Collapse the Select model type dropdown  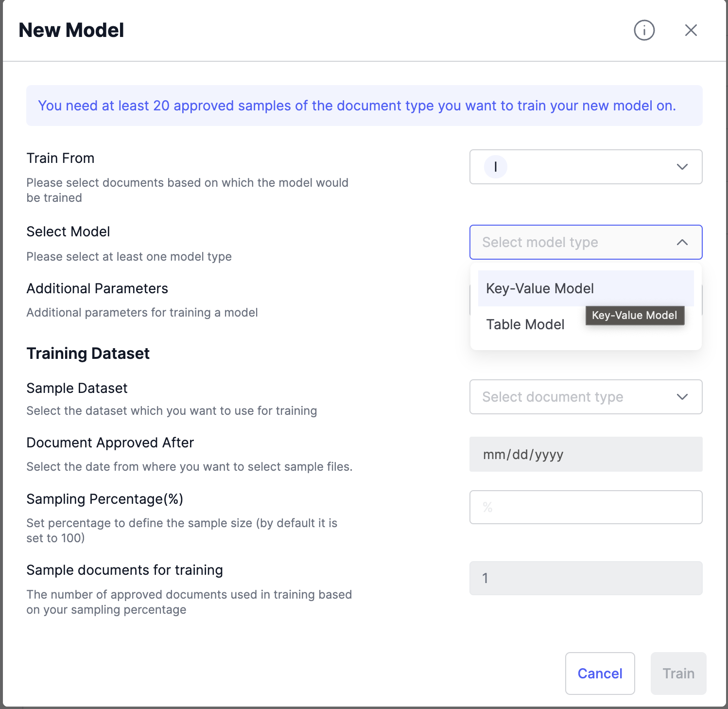pos(586,242)
